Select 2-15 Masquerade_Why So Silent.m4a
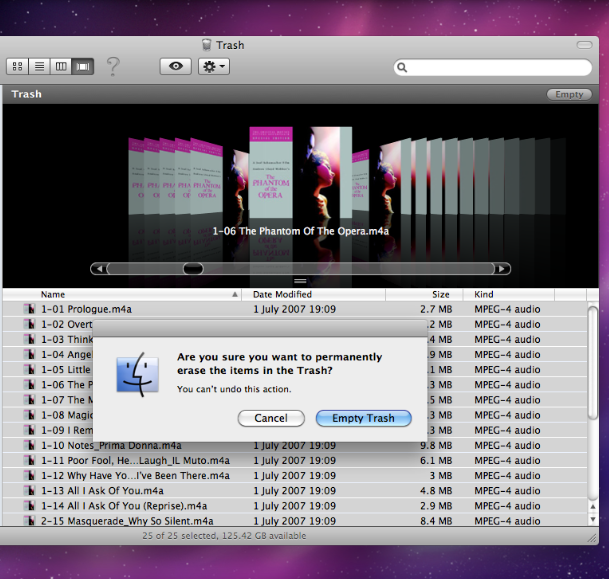The image size is (609, 579). click(295, 520)
